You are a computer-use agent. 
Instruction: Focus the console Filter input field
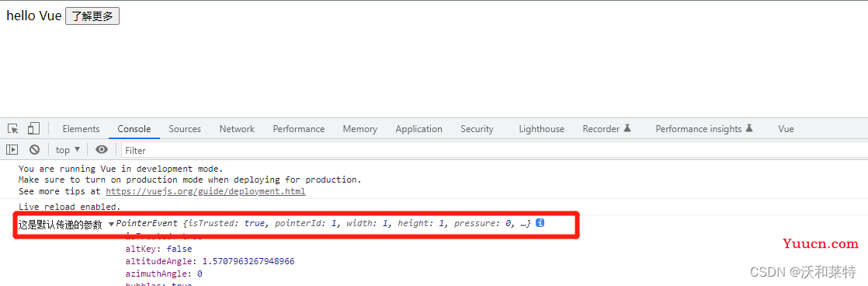pyautogui.click(x=494, y=150)
